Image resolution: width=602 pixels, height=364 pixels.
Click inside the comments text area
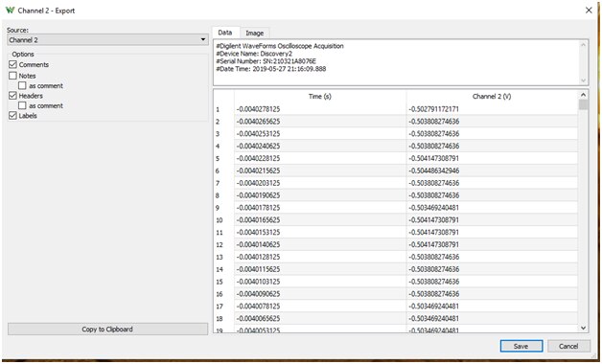396,62
